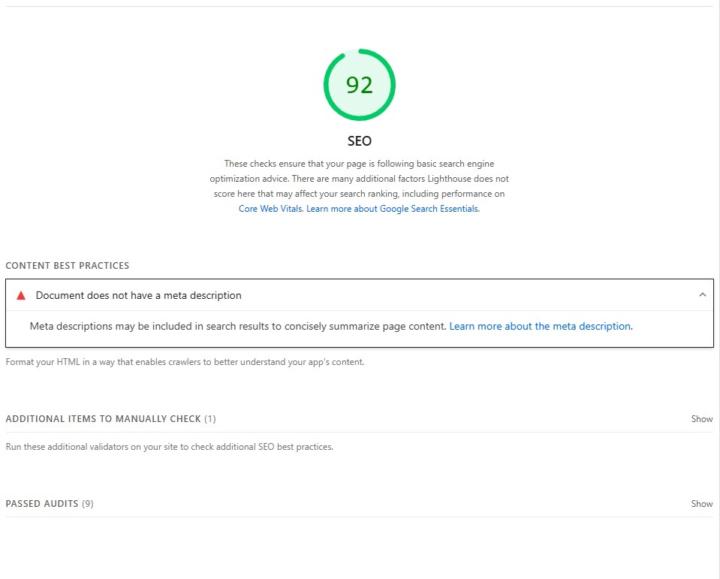Click the passed audits count (9)

[87, 504]
